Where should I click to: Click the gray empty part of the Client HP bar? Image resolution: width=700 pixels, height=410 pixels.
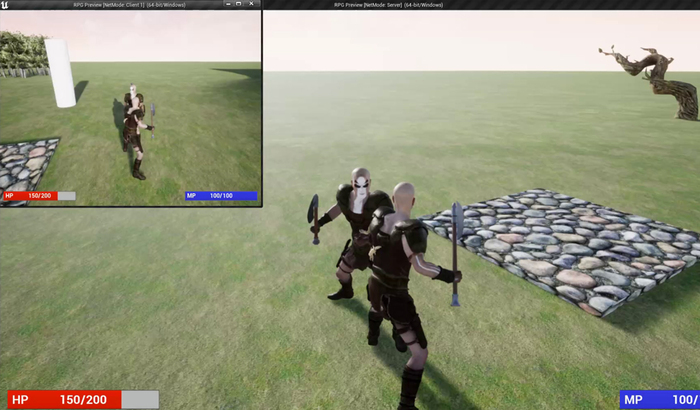66,196
